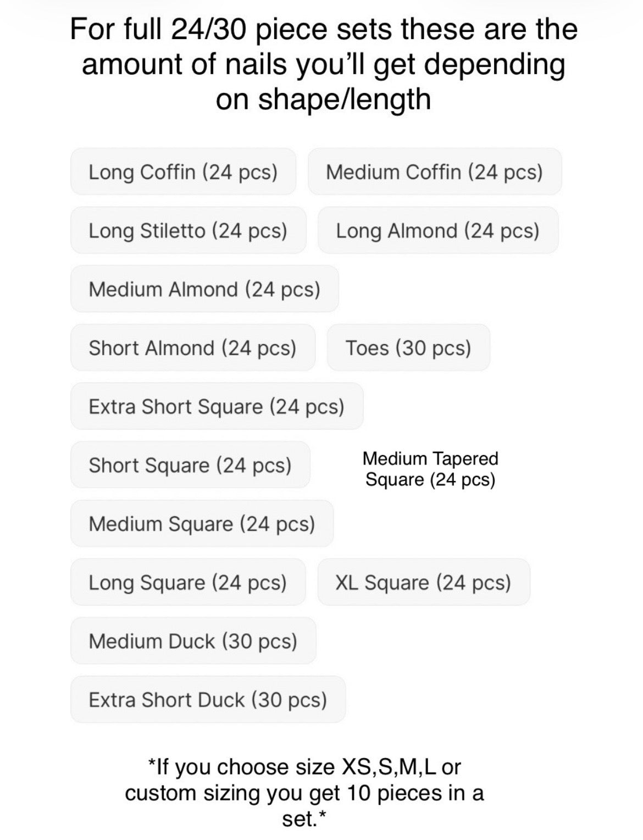Select the Long Coffin (24 pcs) option
The height and width of the screenshot is (840, 643).
click(x=183, y=172)
